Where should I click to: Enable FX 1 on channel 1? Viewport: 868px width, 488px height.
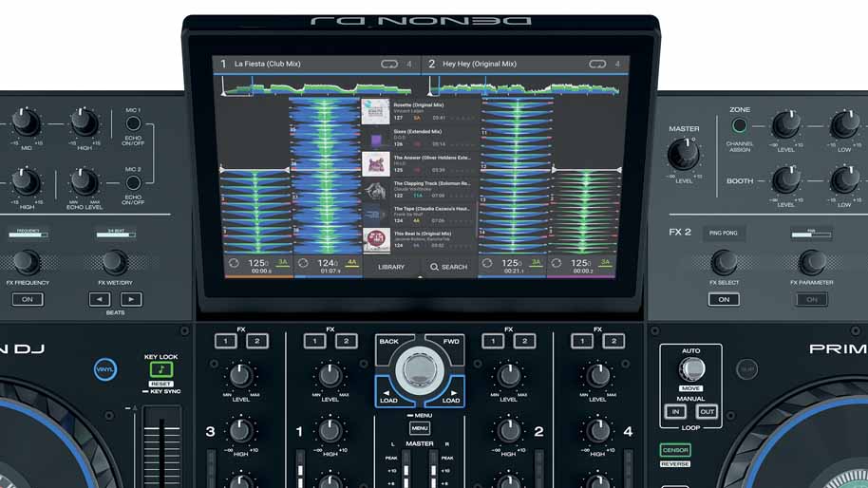314,341
